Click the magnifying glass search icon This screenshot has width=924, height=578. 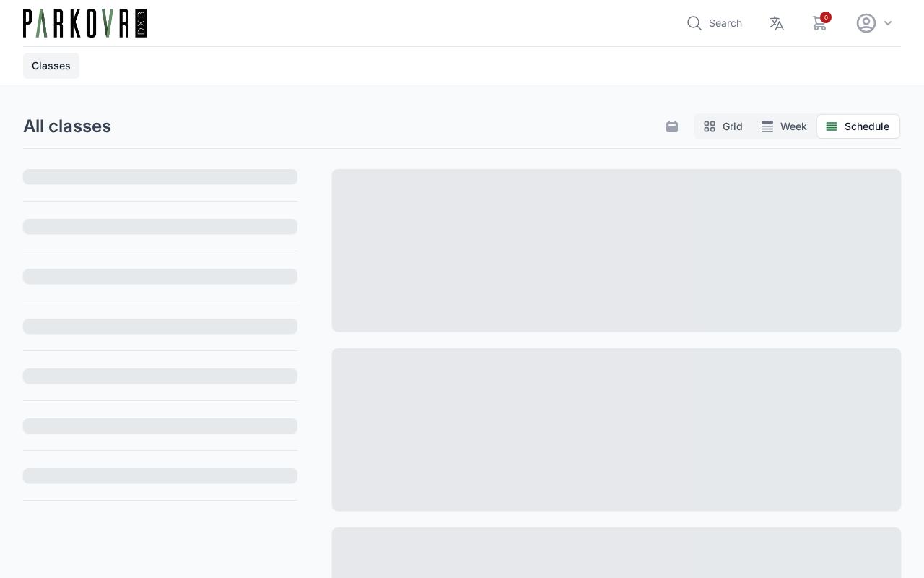coord(694,23)
